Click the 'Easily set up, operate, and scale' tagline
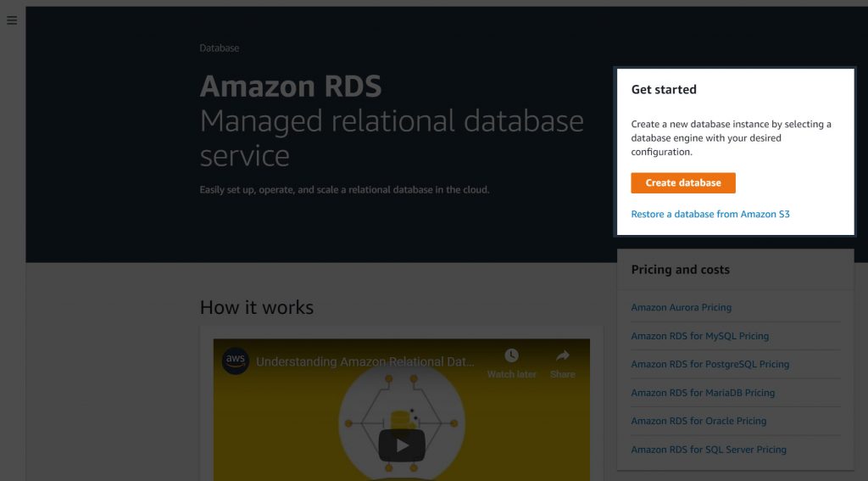The width and height of the screenshot is (868, 481). [x=344, y=189]
